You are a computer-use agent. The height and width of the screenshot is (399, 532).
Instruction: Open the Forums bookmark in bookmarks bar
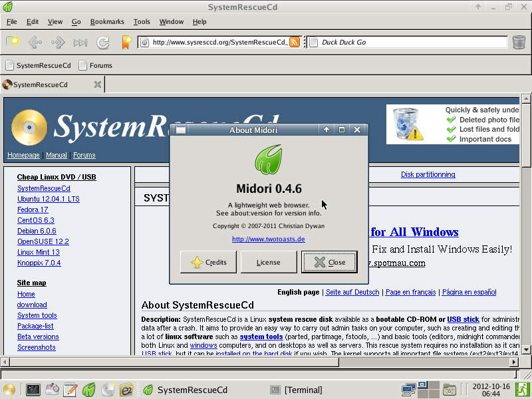pos(95,65)
